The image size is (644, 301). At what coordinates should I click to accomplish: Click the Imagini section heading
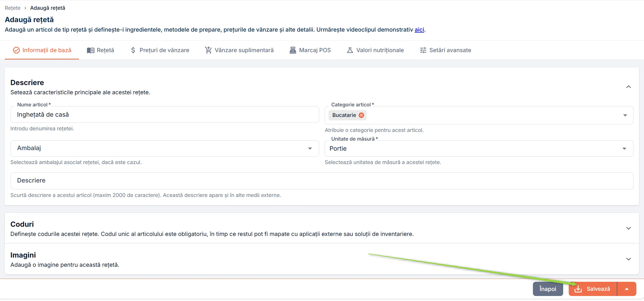(x=23, y=255)
